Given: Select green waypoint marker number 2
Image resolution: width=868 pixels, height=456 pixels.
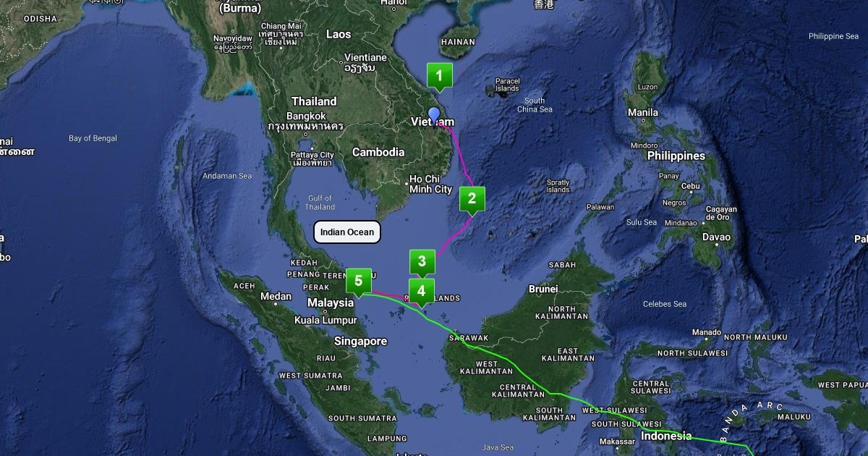Looking at the screenshot, I should click(x=472, y=199).
